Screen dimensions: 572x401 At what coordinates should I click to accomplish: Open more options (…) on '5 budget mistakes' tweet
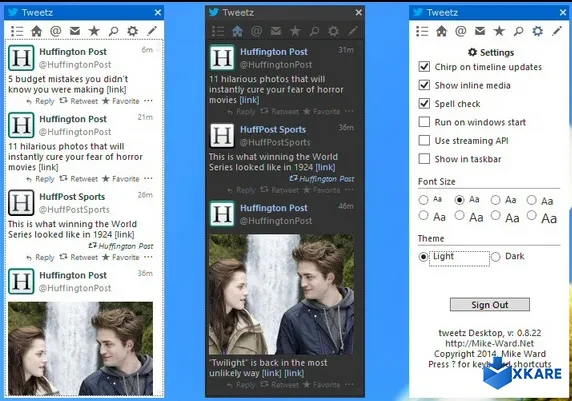click(148, 101)
